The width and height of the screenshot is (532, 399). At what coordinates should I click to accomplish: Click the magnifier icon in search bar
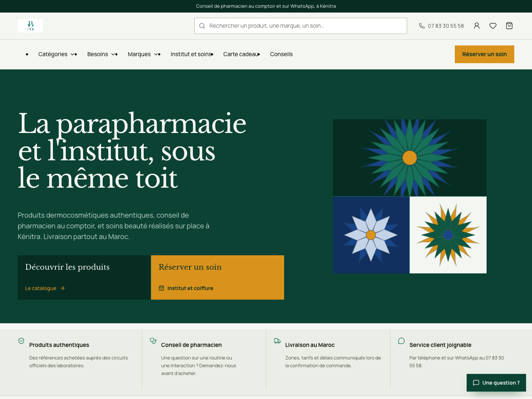(x=202, y=26)
